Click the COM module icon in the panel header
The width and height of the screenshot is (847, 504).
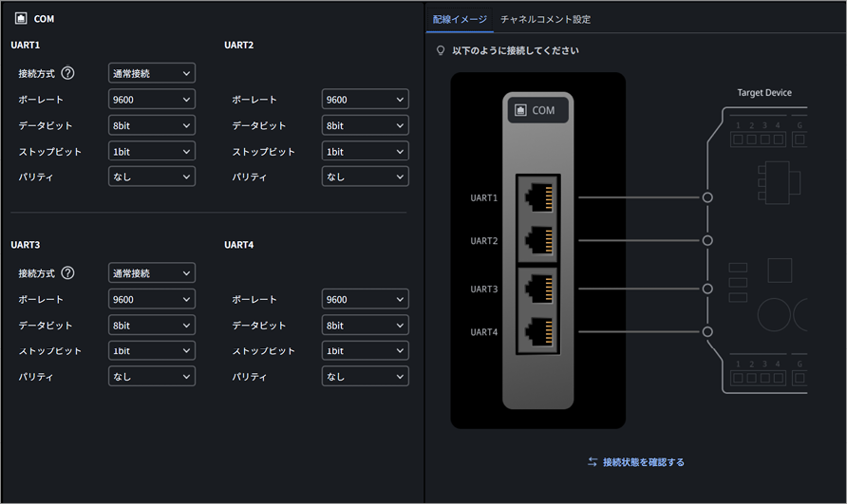tap(21, 18)
